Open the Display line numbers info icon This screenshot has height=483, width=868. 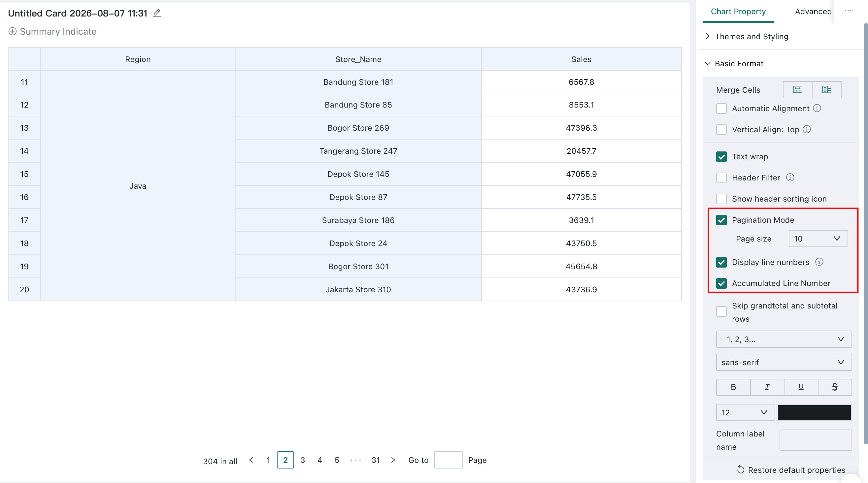point(819,262)
